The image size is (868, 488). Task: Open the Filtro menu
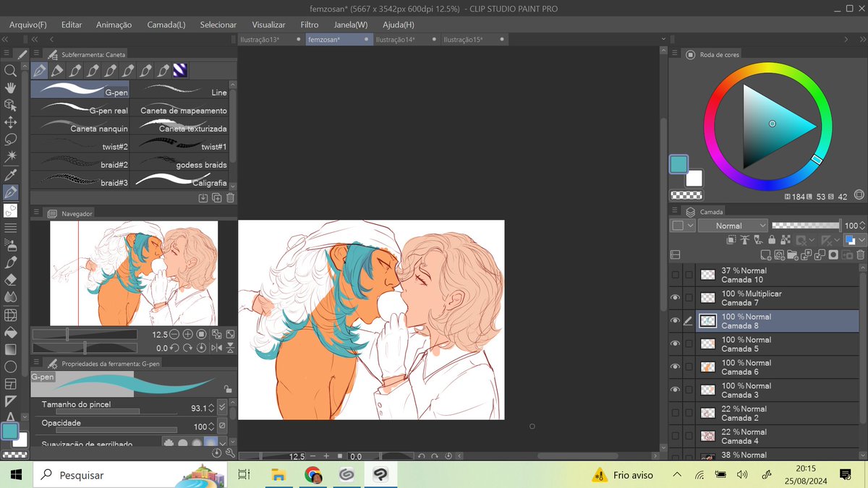point(310,25)
